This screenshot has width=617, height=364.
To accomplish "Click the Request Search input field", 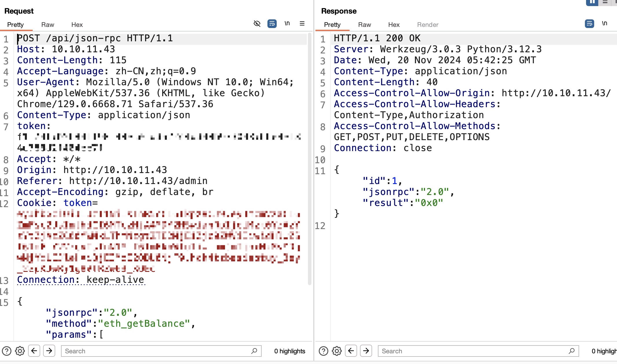I will 156,351.
